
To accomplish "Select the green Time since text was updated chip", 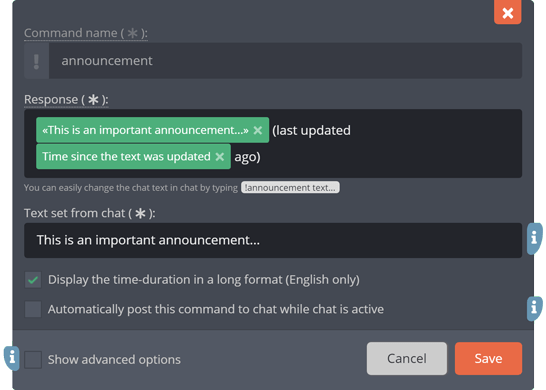I will tap(126, 157).
